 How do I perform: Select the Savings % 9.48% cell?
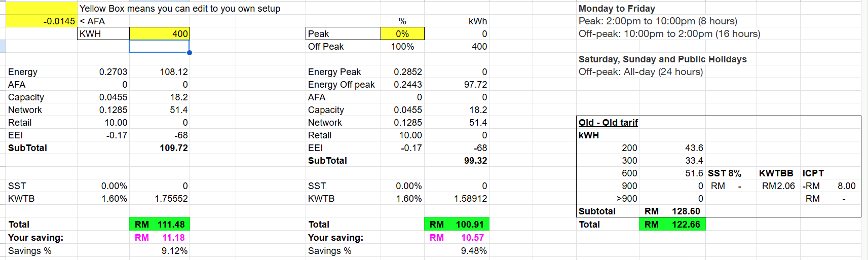click(x=457, y=251)
